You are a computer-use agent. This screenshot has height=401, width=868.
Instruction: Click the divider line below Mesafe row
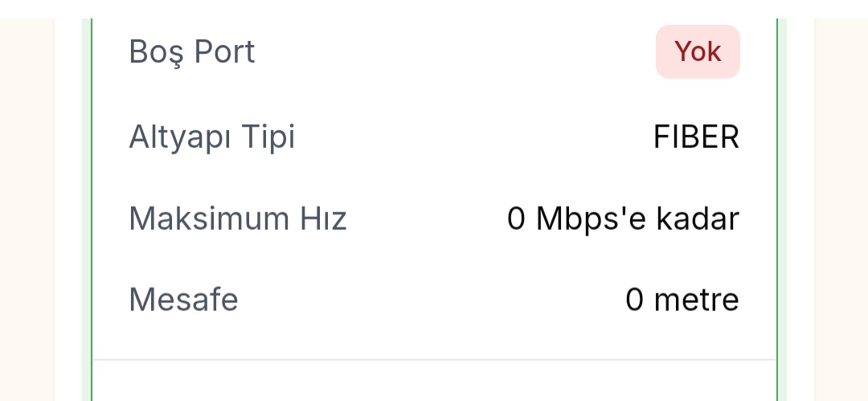pyautogui.click(x=434, y=359)
